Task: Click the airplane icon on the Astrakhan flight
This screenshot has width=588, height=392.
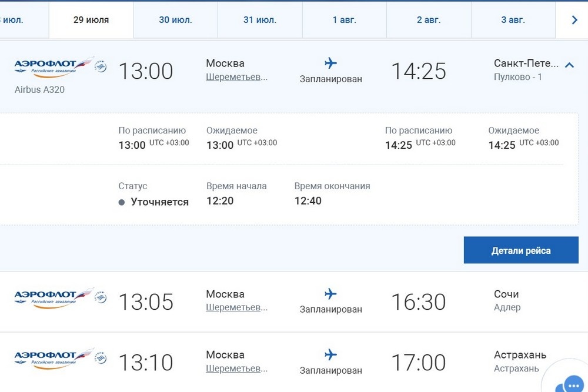Action: (x=330, y=354)
